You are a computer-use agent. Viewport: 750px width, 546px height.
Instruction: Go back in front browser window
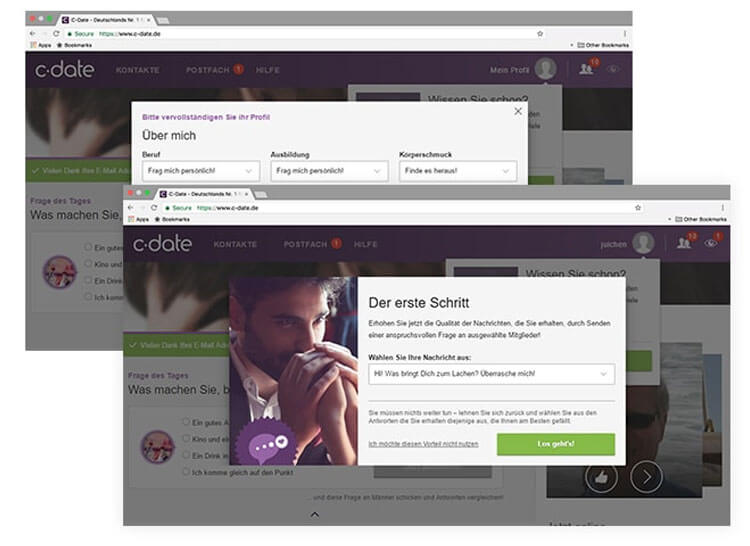(x=130, y=208)
